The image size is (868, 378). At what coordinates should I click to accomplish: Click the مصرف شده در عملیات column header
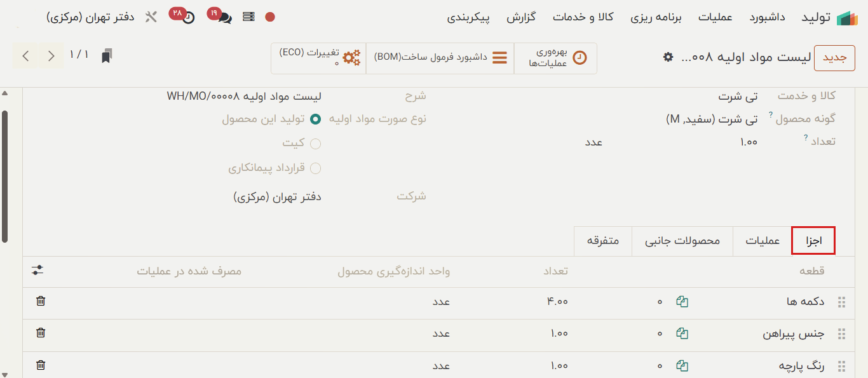click(189, 271)
